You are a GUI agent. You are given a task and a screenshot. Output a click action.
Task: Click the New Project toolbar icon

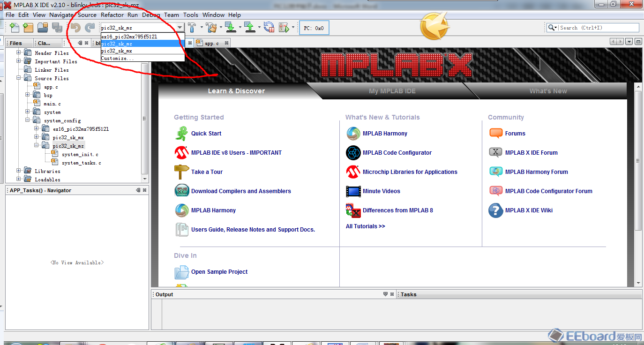[x=28, y=28]
